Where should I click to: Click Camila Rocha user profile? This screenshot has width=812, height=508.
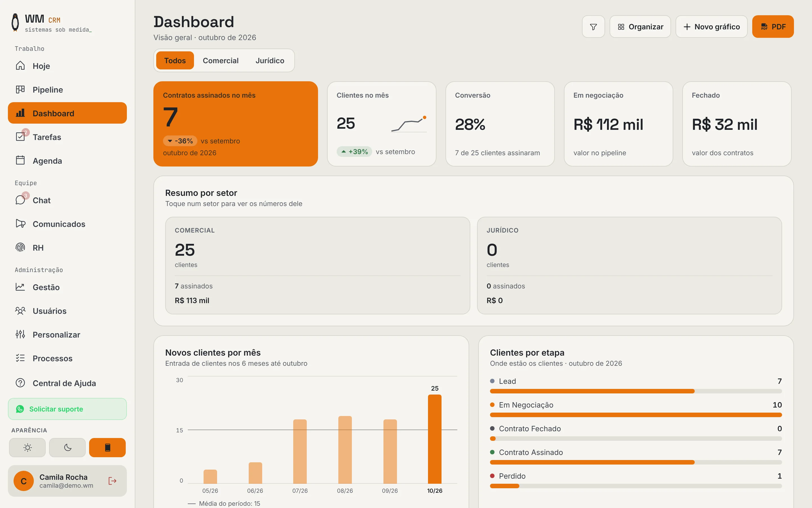pyautogui.click(x=67, y=481)
